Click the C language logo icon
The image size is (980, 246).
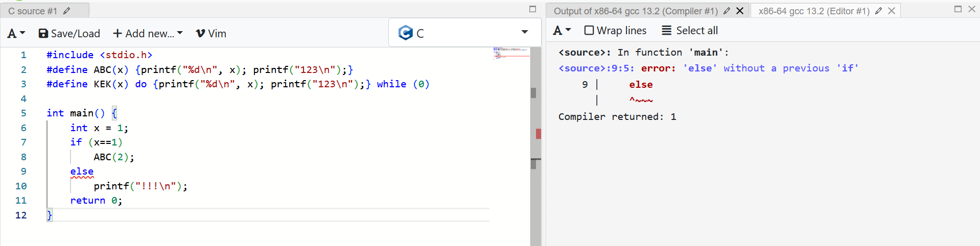(406, 33)
